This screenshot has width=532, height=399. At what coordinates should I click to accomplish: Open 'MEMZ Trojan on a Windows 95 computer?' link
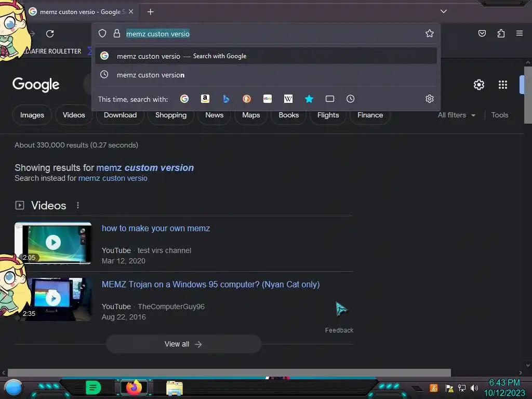[x=211, y=284]
